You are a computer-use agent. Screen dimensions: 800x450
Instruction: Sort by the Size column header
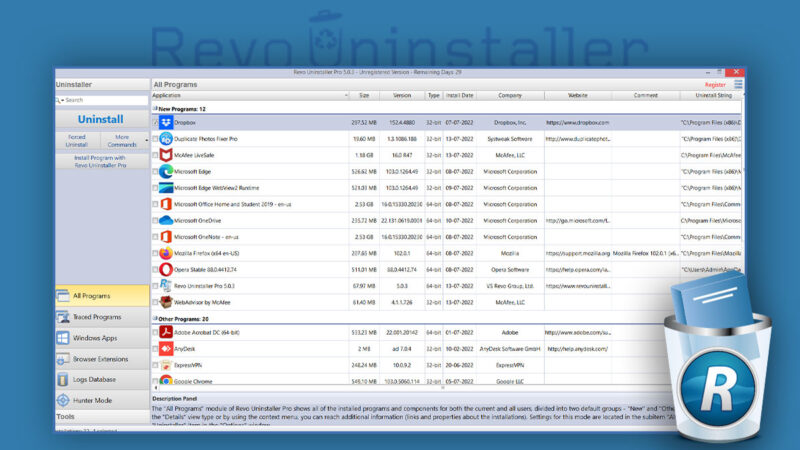pyautogui.click(x=364, y=95)
